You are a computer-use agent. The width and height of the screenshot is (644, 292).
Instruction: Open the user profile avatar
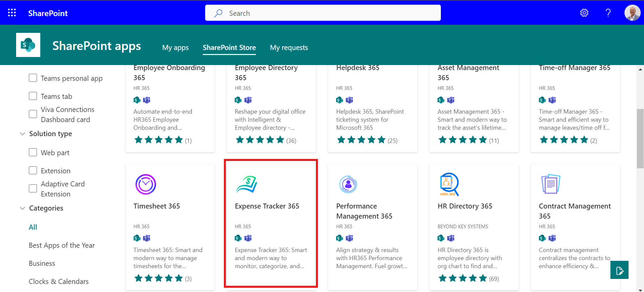point(632,13)
